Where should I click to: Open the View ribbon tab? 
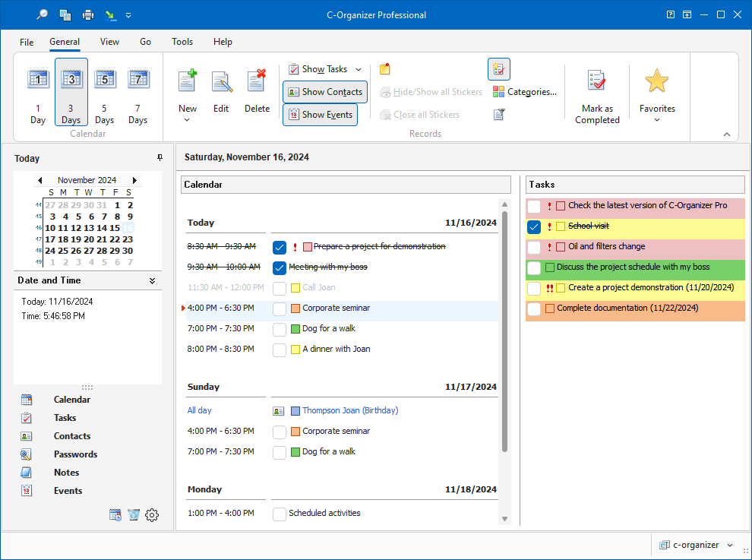(109, 42)
